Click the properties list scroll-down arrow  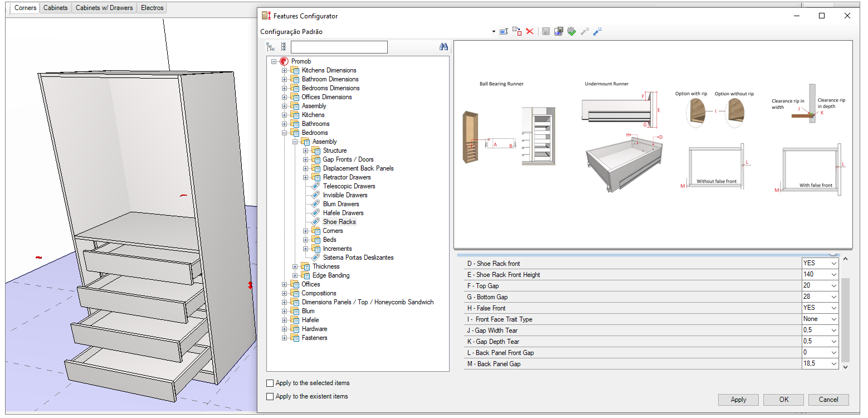pos(845,367)
